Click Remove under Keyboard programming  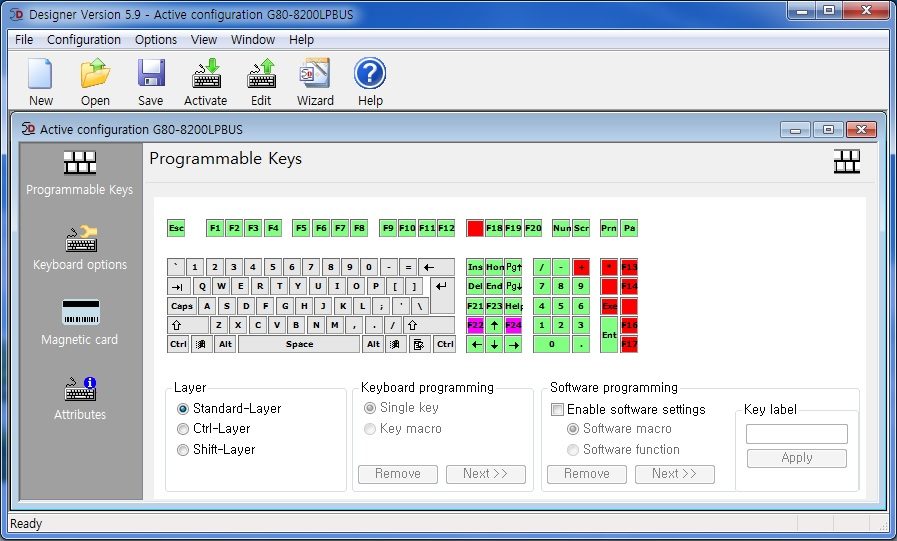pos(398,474)
